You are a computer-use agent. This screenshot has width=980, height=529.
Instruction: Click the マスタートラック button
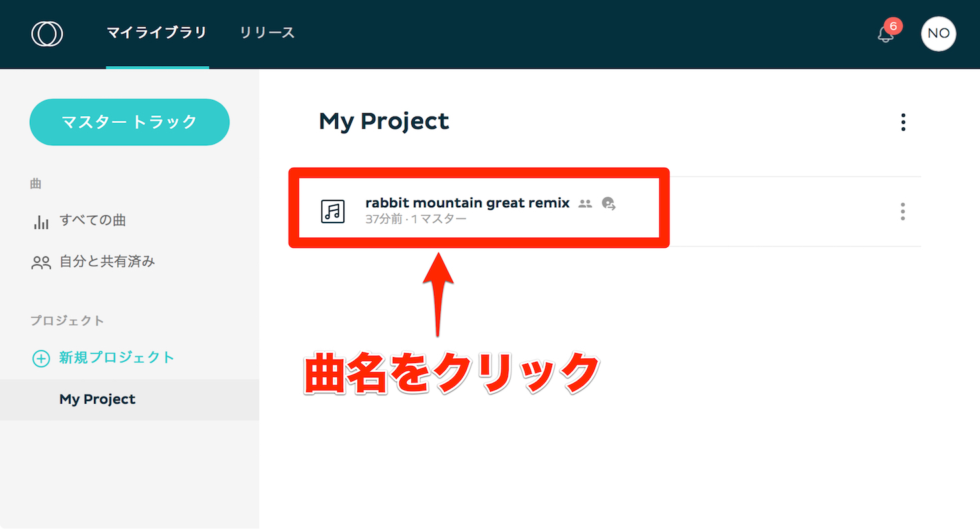click(129, 122)
